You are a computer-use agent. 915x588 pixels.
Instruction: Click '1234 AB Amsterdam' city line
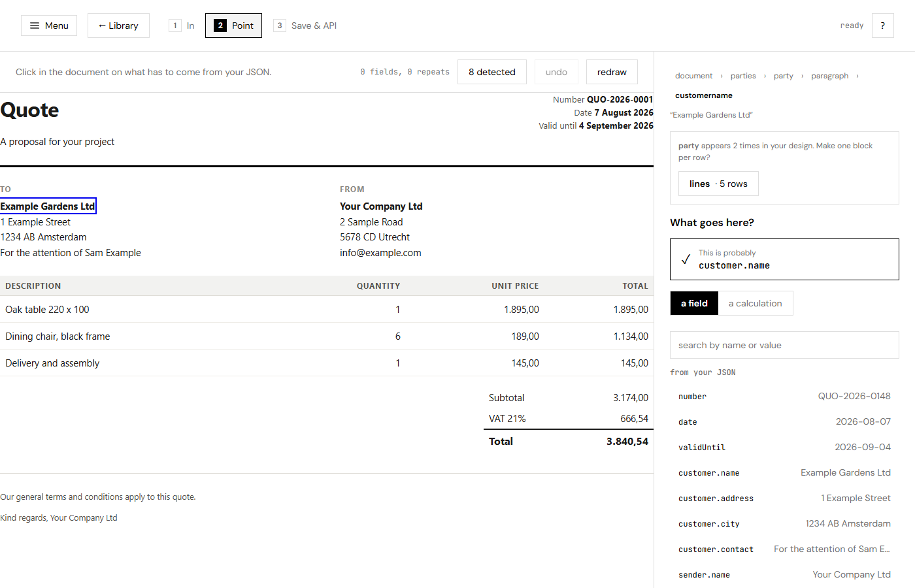(x=43, y=237)
